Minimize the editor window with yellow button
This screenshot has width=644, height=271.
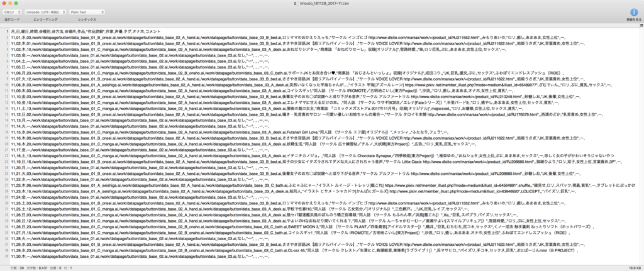tap(10, 3)
